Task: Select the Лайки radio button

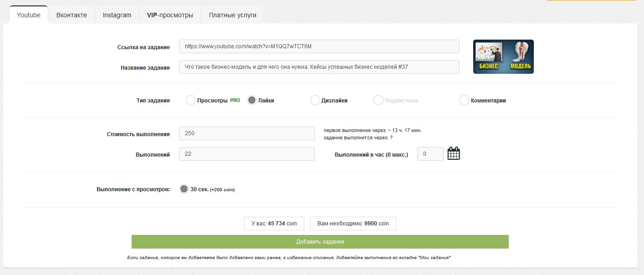Action: click(252, 101)
